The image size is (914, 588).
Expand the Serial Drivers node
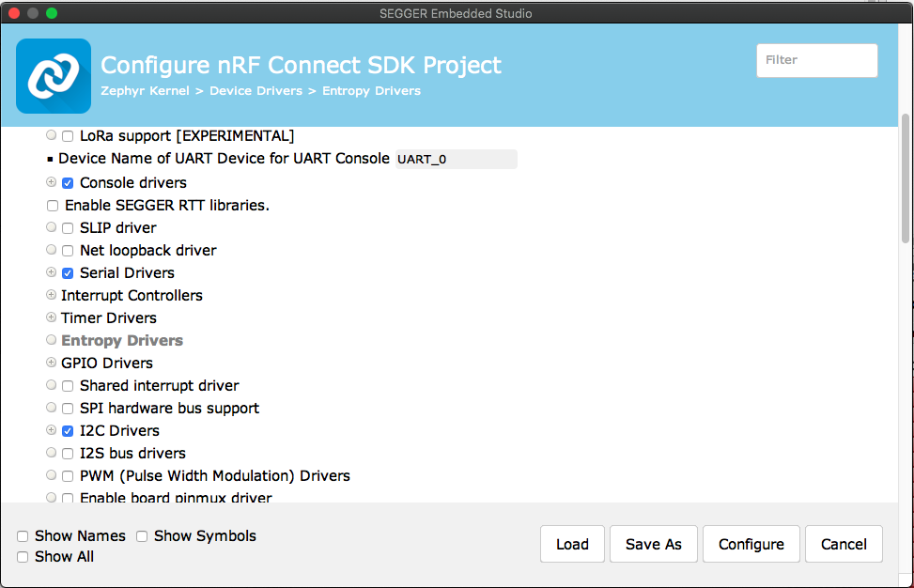[52, 272]
